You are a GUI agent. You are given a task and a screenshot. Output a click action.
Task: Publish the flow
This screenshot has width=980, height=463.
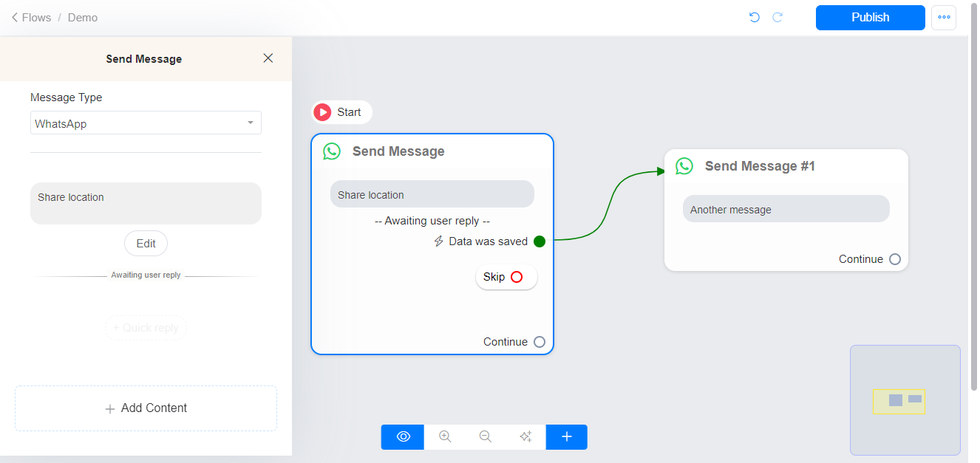(x=870, y=17)
